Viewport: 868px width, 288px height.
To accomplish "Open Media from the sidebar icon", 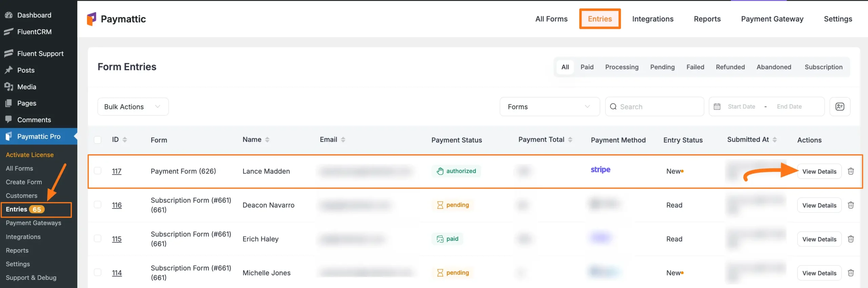I will [9, 87].
